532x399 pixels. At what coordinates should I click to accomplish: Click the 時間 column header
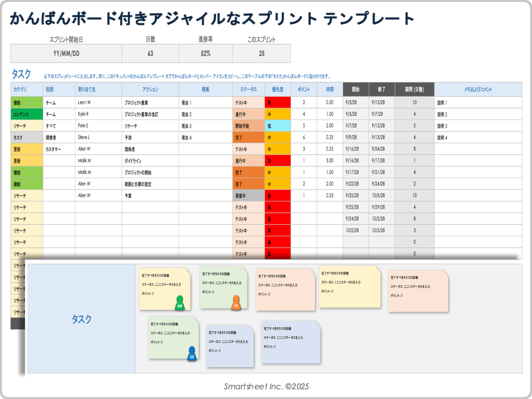coord(330,89)
